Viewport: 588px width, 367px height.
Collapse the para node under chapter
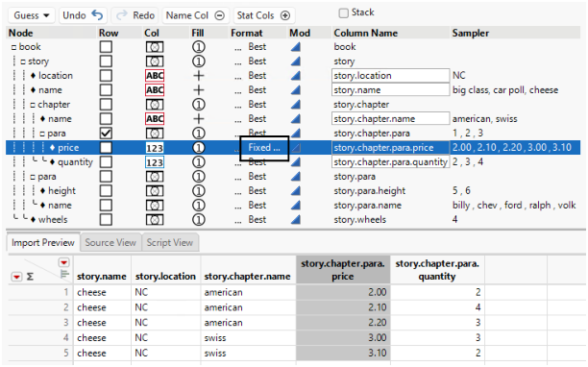tap(42, 134)
